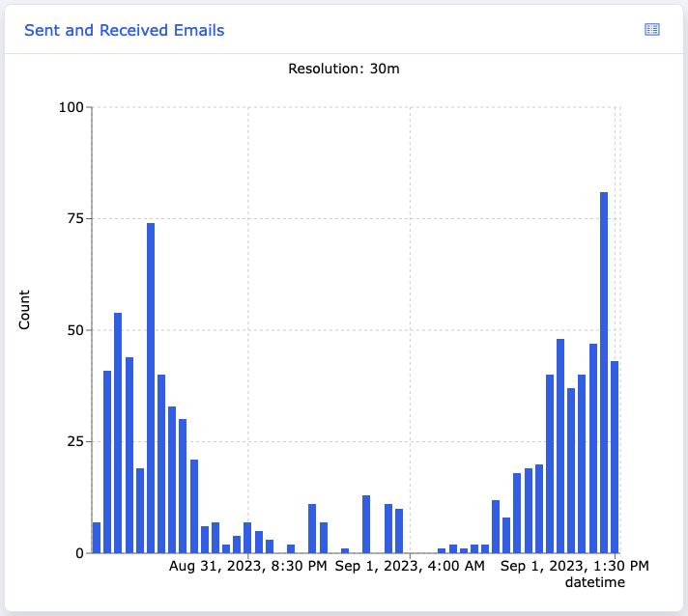Click the 25 tick label on y-axis
This screenshot has height=616, width=688.
(72, 441)
